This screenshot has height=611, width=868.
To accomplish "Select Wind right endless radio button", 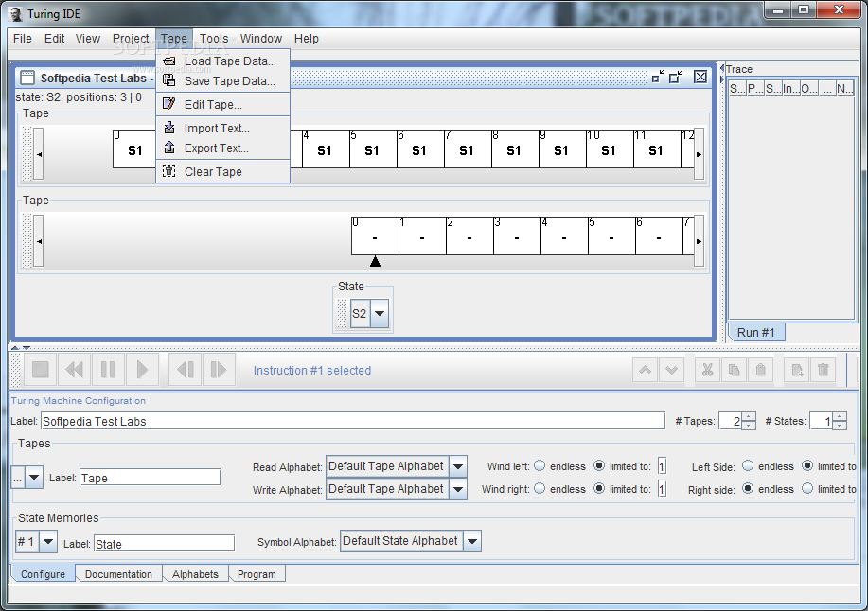I will point(540,489).
